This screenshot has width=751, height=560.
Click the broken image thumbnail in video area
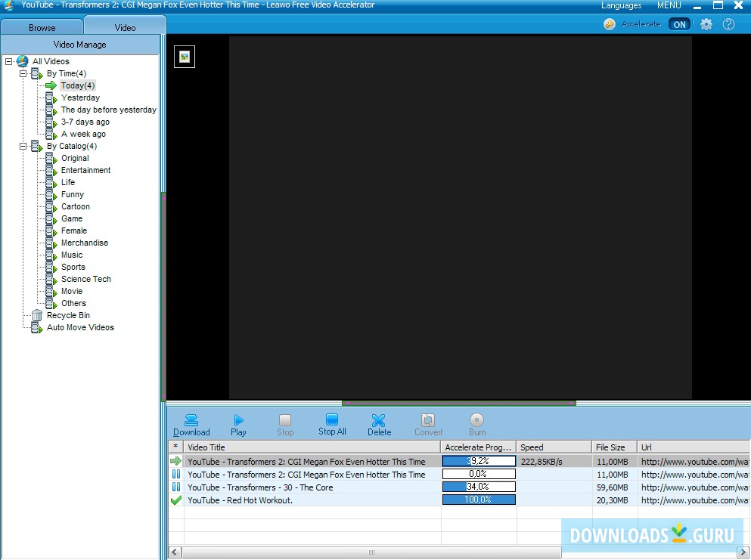pyautogui.click(x=185, y=57)
